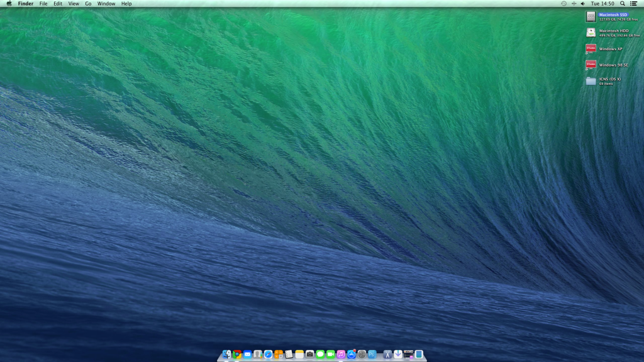644x362 pixels.
Task: Click the Tue 14:50 clock in the menu bar
Action: 602,4
